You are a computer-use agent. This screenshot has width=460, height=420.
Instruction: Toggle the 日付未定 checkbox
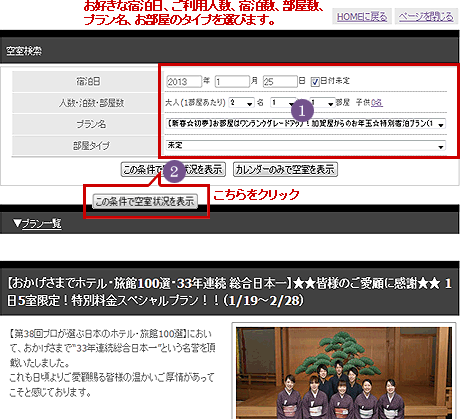(x=315, y=82)
